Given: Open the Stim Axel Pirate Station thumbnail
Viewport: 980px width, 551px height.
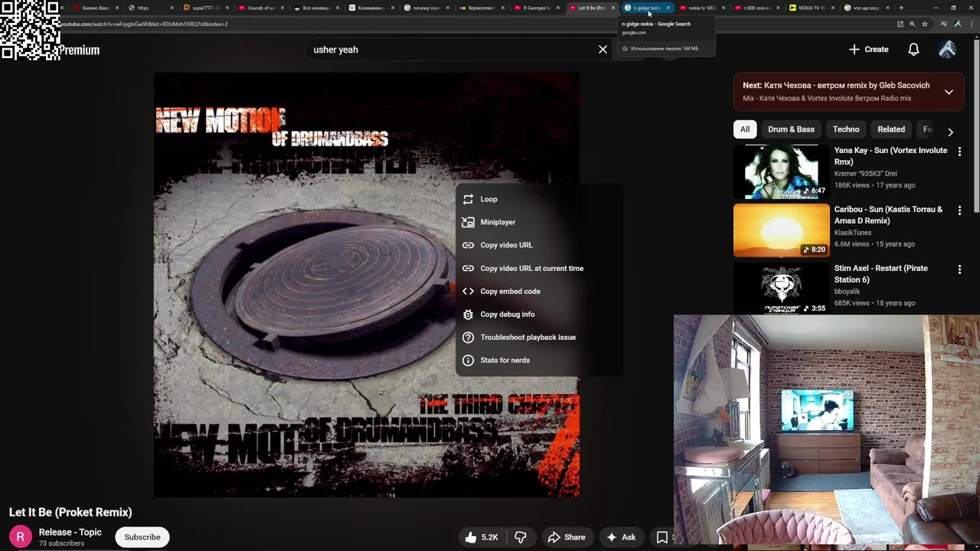Looking at the screenshot, I should click(781, 289).
